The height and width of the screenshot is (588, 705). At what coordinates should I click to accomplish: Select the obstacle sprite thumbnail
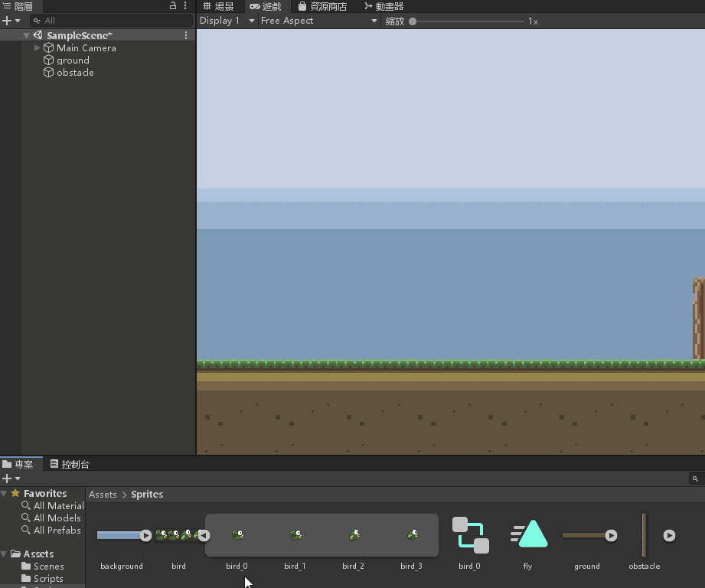[645, 535]
